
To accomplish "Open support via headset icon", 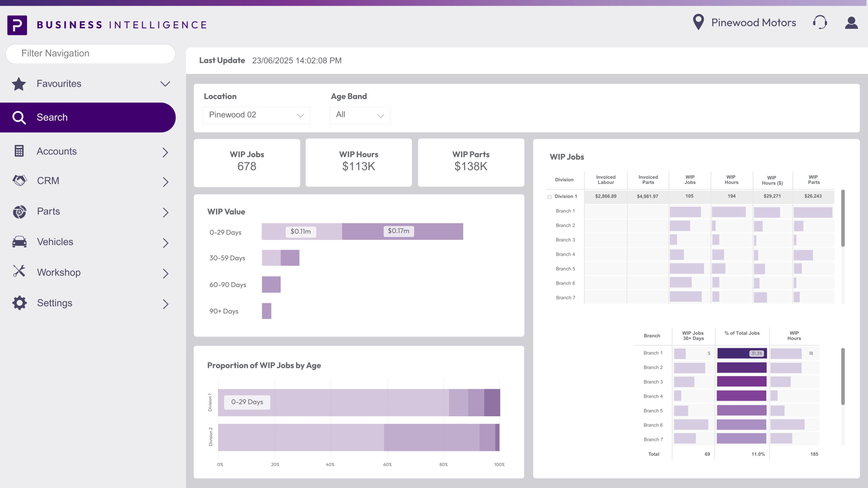I will [x=820, y=22].
